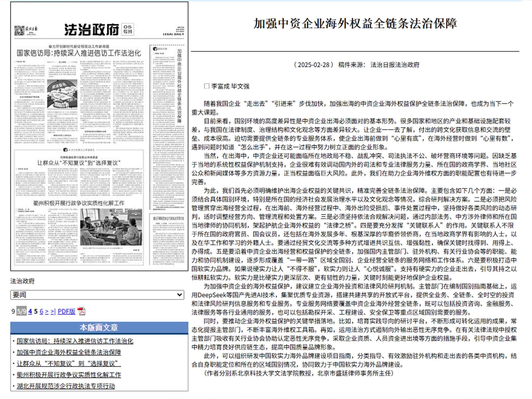Click the 国家信访局 headline on the page thumbnail

pyautogui.click(x=79, y=53)
